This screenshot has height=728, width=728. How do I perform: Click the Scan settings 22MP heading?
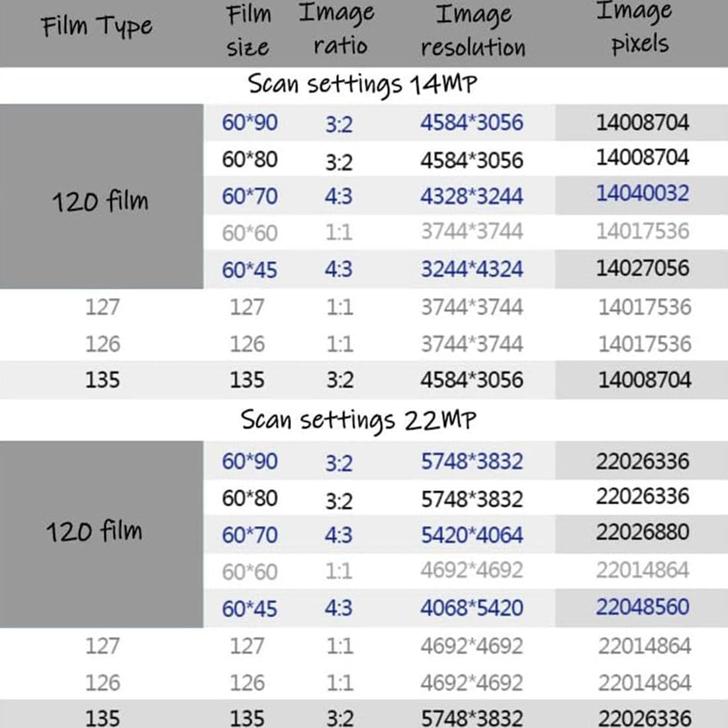358,420
